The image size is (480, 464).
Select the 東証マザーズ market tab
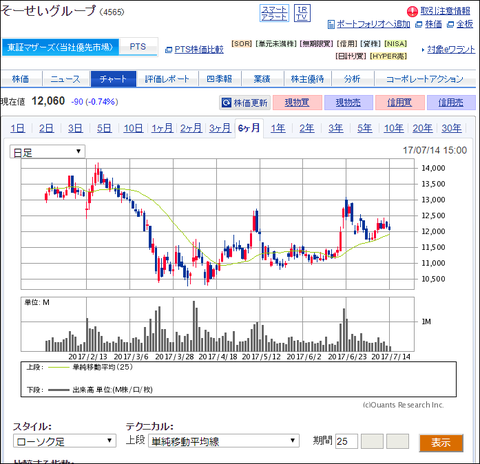click(60, 47)
